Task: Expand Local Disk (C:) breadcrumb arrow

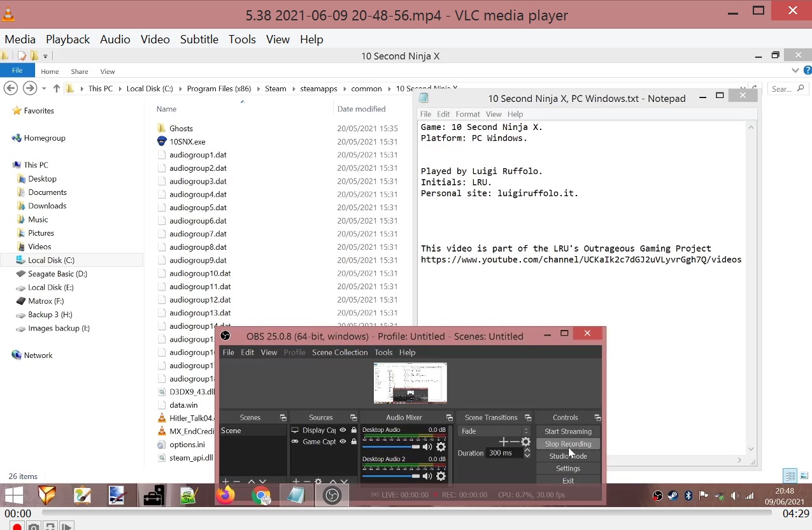Action: 180,89
